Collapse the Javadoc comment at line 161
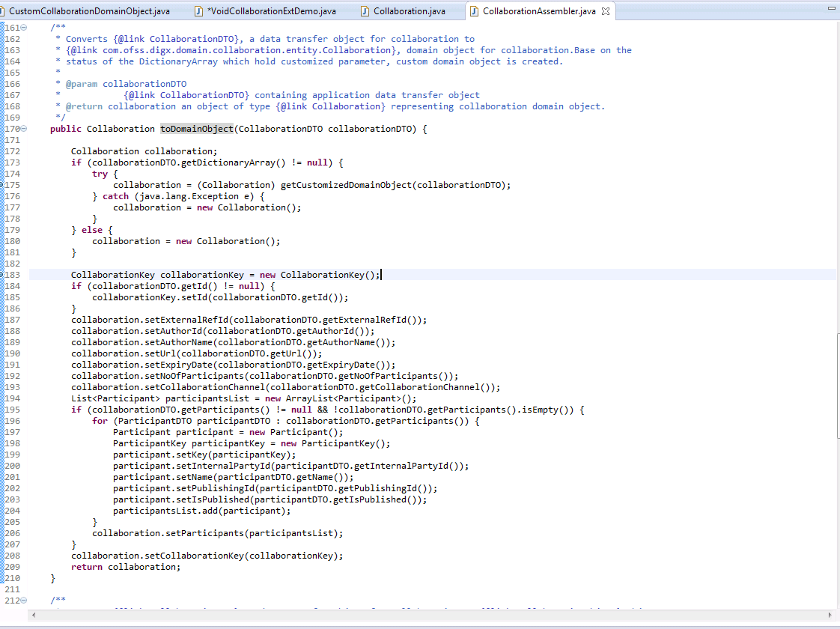 [x=23, y=27]
